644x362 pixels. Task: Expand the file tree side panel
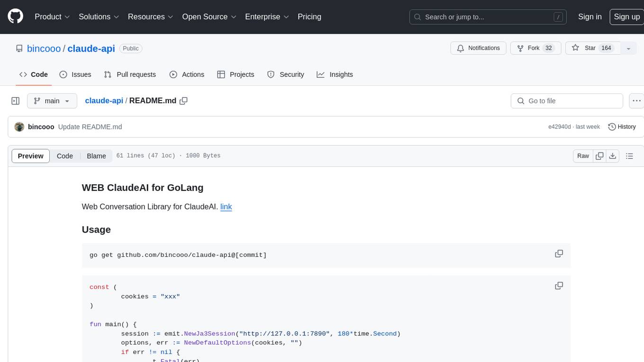[x=16, y=101]
